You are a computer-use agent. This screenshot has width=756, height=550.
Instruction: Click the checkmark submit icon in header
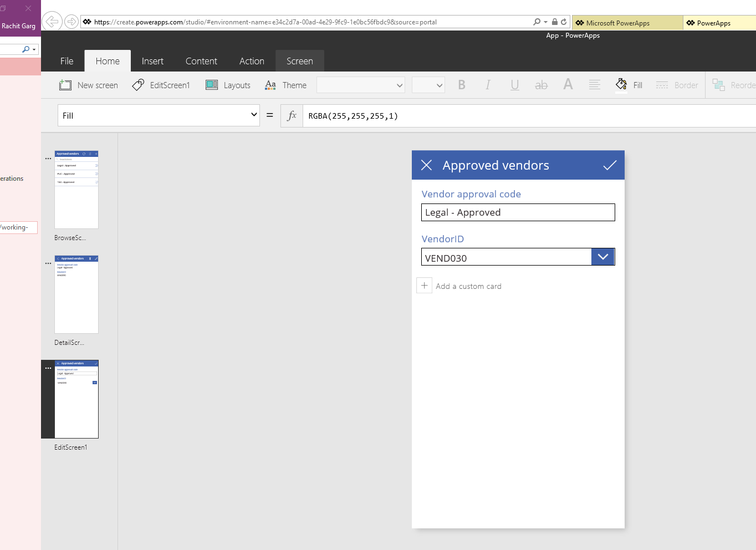pos(610,165)
